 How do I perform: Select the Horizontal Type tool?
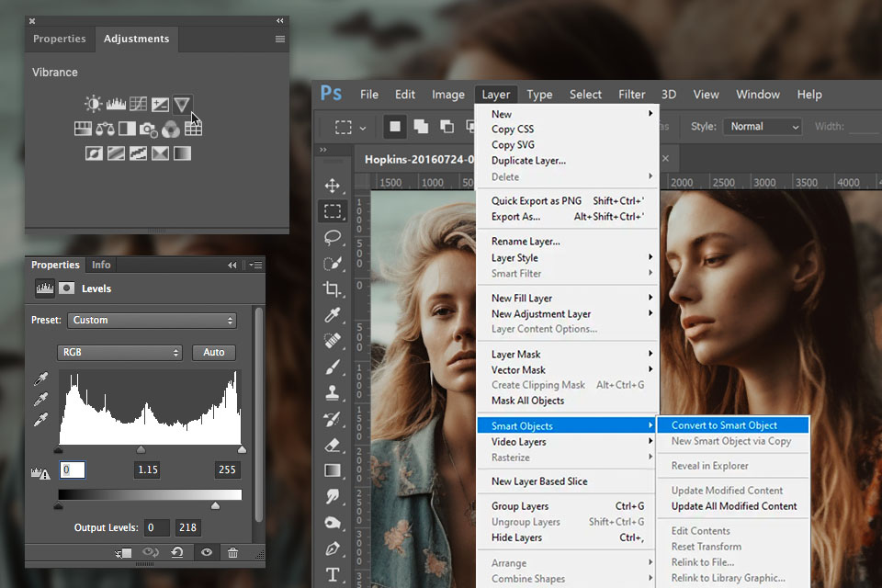pos(333,574)
